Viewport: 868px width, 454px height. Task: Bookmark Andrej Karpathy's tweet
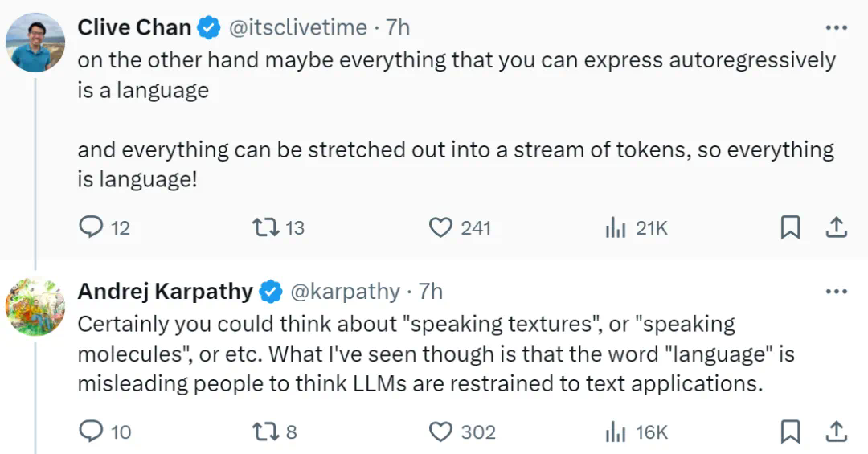click(791, 432)
